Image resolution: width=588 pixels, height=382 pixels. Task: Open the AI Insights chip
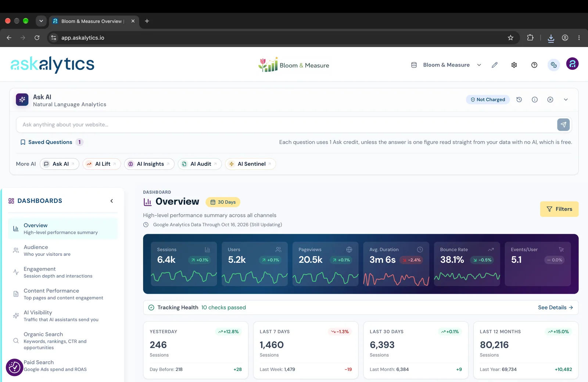pyautogui.click(x=149, y=164)
